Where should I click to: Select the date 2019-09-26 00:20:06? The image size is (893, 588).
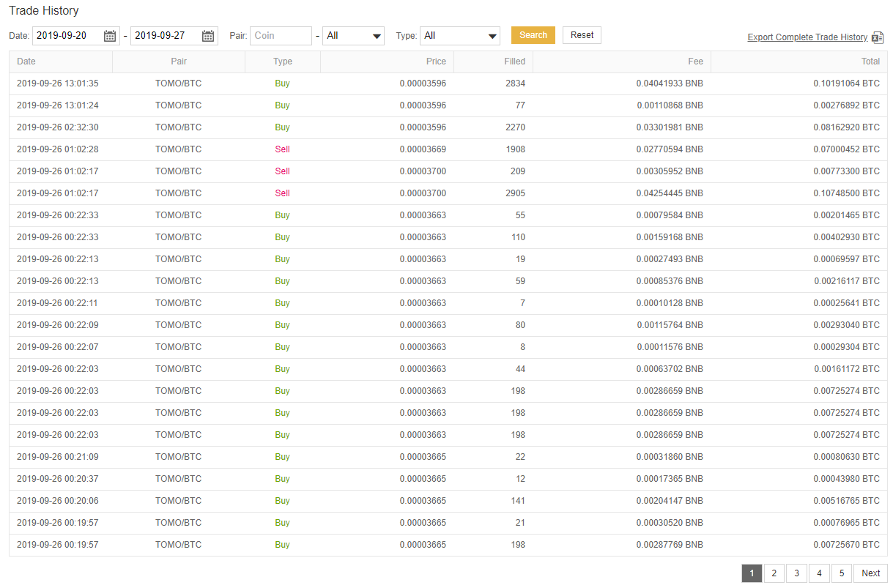click(x=58, y=501)
